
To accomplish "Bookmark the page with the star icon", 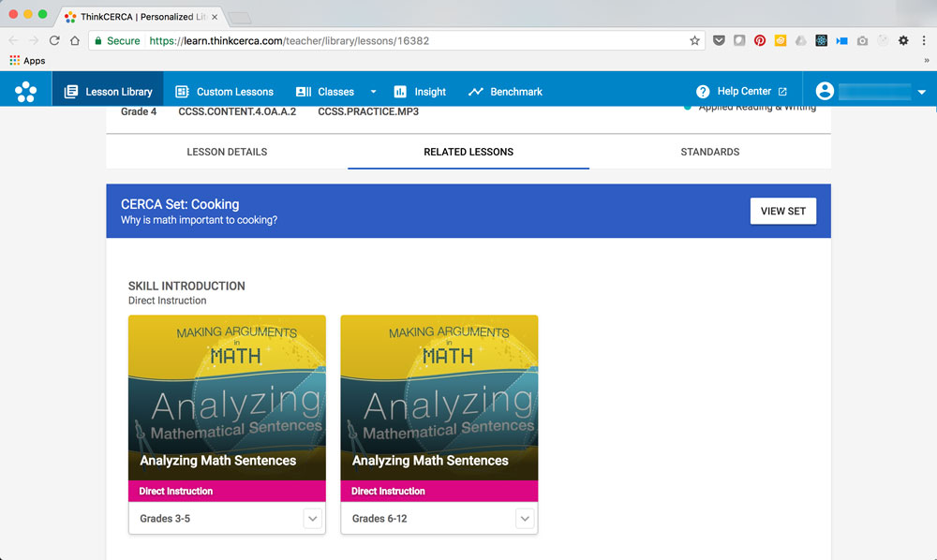I will click(x=694, y=40).
